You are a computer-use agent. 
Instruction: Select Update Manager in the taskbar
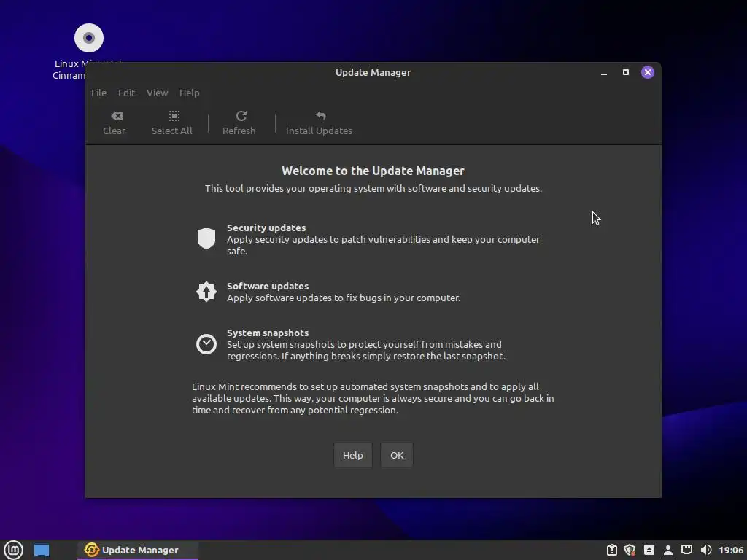click(x=138, y=550)
